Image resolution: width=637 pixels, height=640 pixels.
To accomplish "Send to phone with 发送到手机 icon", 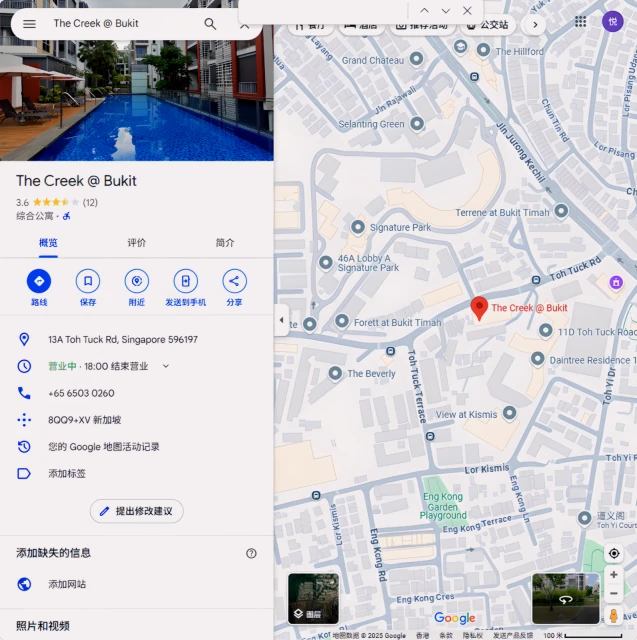I will pyautogui.click(x=186, y=281).
